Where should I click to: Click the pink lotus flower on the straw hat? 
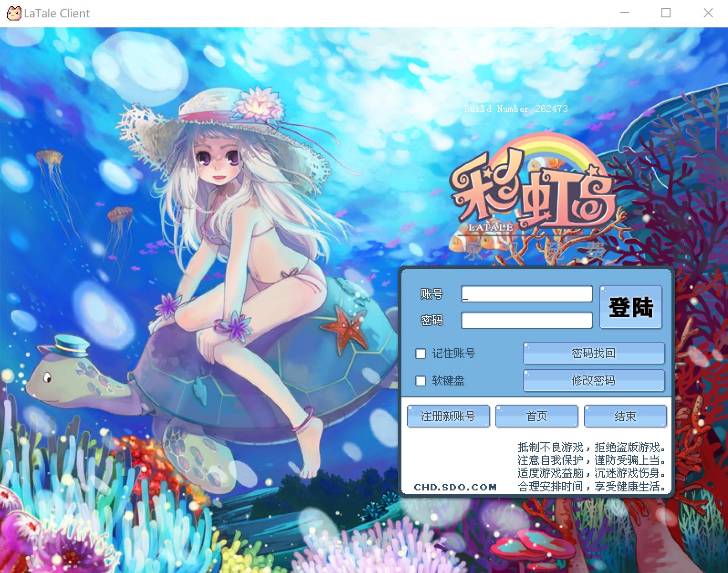258,104
